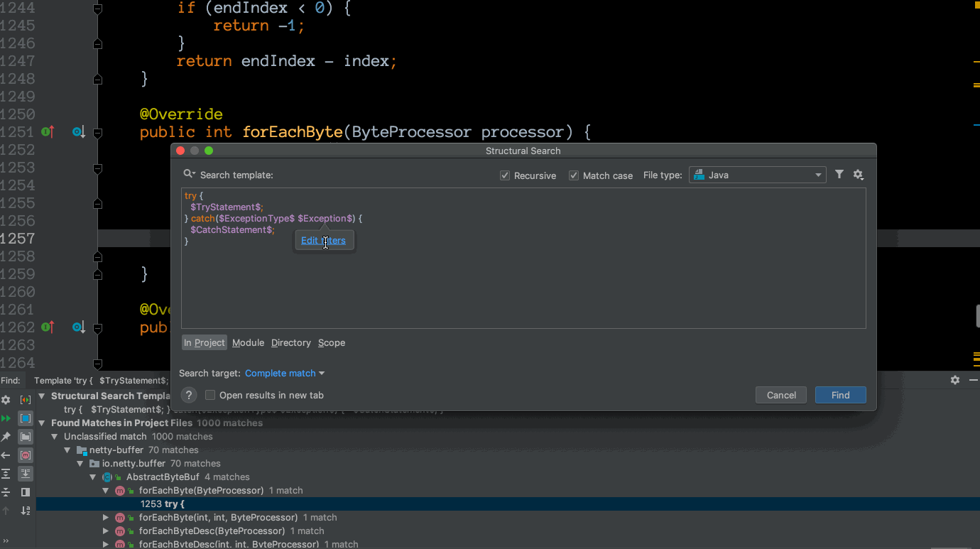Collapse the AbstractByteBuf class node
Screen dimensions: 980x549
pyautogui.click(x=93, y=477)
